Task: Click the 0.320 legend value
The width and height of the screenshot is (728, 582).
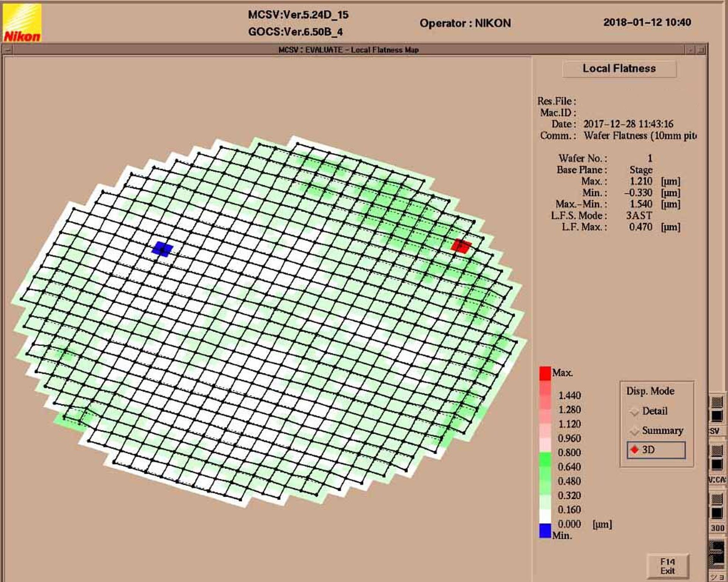Action: [x=570, y=495]
